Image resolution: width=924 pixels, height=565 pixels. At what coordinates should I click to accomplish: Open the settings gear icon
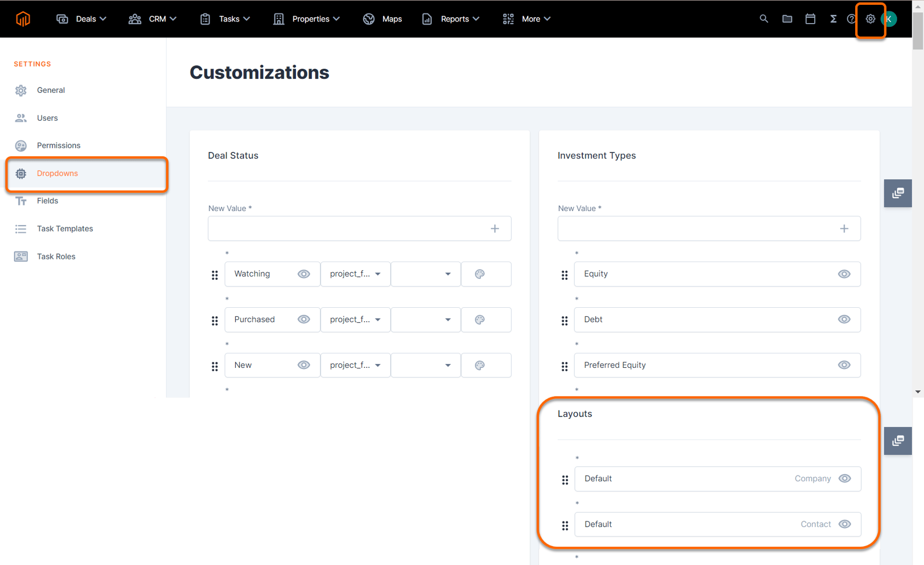pos(870,18)
